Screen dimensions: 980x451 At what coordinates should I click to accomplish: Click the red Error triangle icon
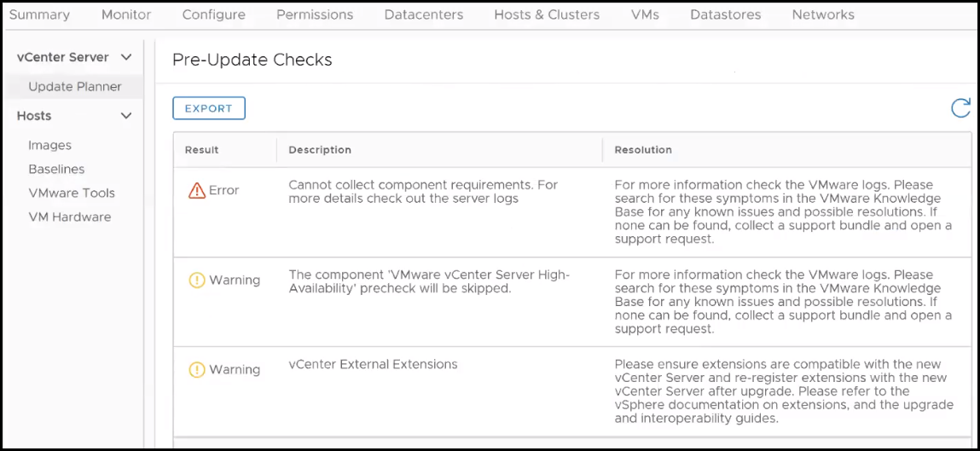pos(197,190)
